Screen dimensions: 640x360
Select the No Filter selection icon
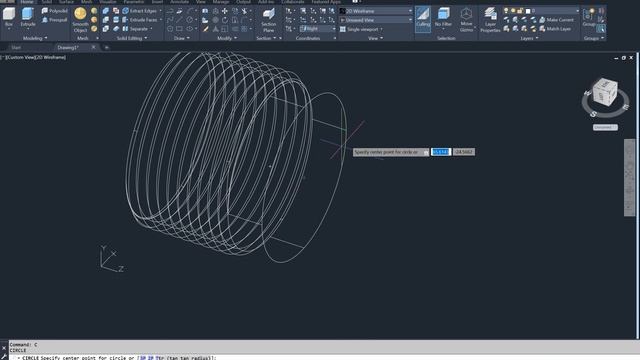[x=443, y=17]
